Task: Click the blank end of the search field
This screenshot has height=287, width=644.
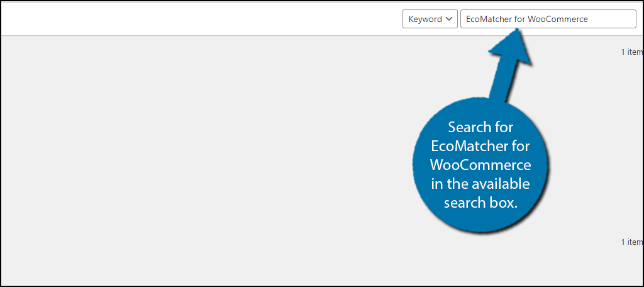Action: click(x=616, y=19)
